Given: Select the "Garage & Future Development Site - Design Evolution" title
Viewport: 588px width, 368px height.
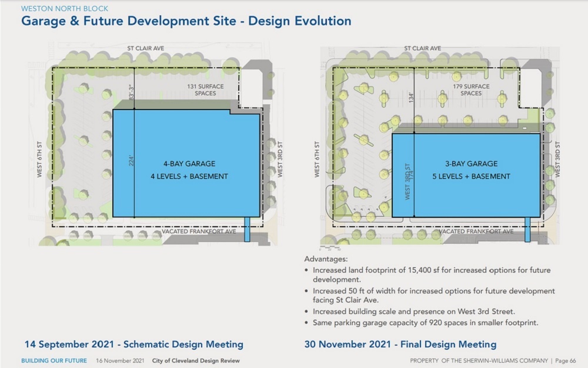Looking at the screenshot, I should tap(186, 21).
